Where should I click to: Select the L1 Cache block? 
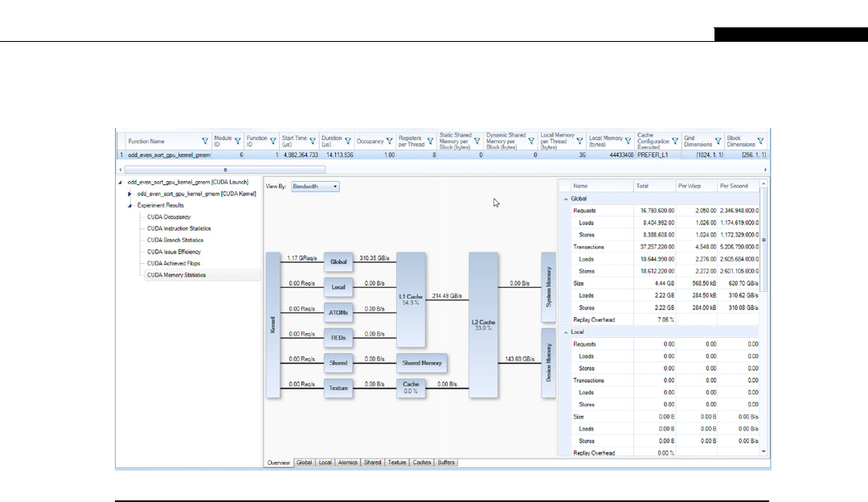[x=411, y=300]
